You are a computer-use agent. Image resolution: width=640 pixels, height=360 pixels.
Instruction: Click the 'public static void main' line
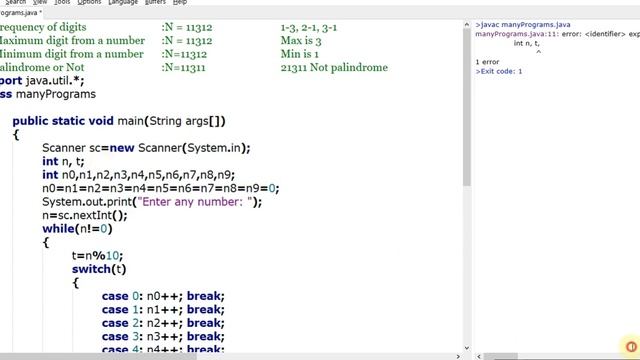[x=119, y=121]
